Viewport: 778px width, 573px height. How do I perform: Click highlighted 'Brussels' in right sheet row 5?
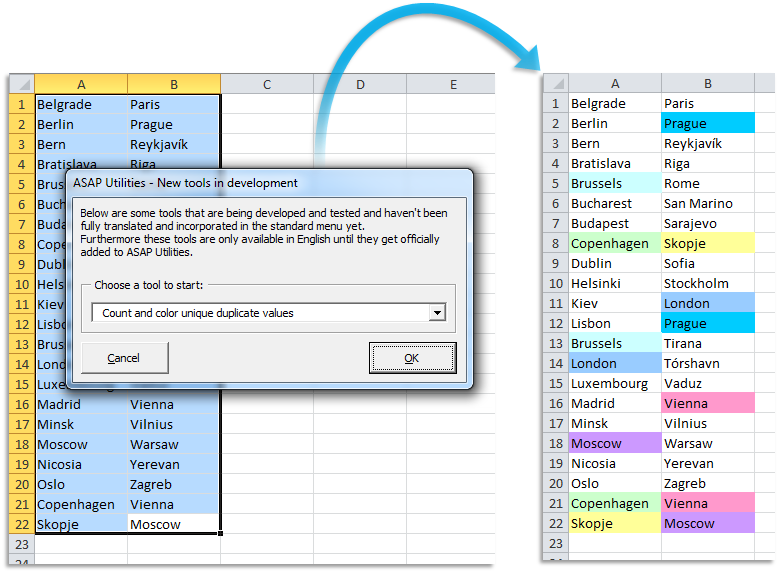[615, 183]
